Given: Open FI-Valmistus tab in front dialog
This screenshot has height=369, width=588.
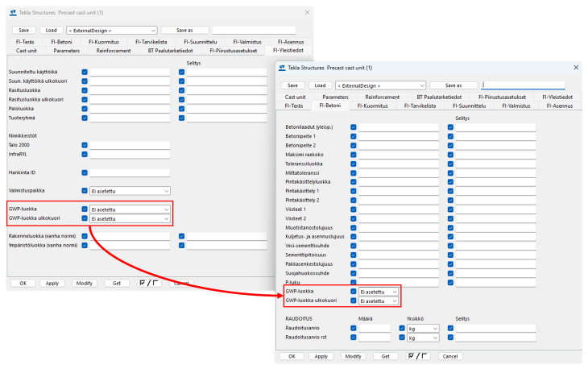Looking at the screenshot, I should [516, 106].
